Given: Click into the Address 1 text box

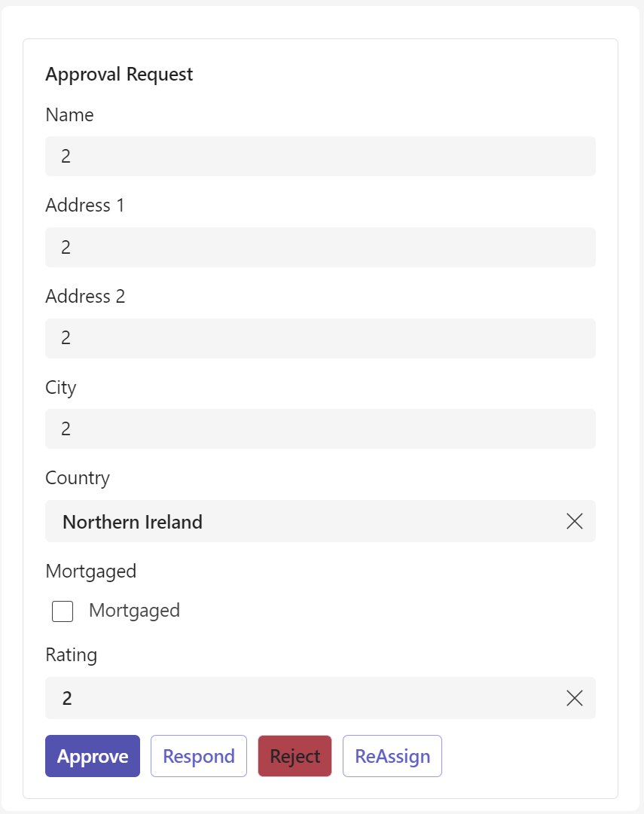Looking at the screenshot, I should 320,247.
